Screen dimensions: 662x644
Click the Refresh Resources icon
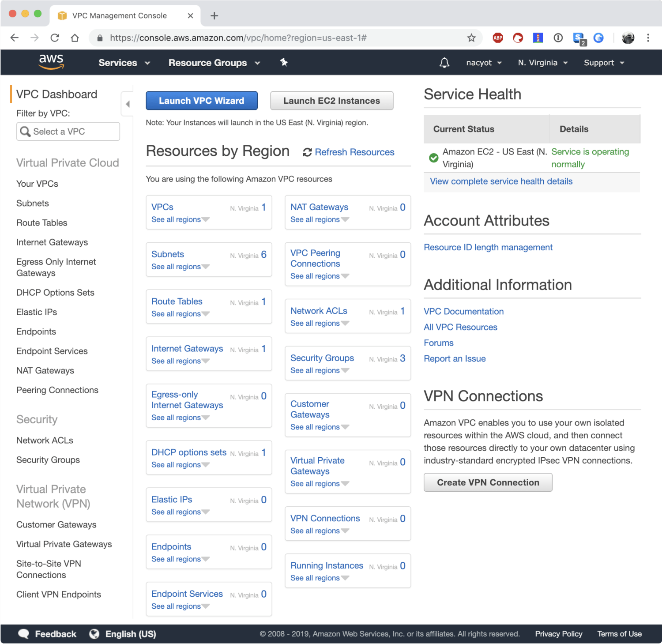[307, 152]
